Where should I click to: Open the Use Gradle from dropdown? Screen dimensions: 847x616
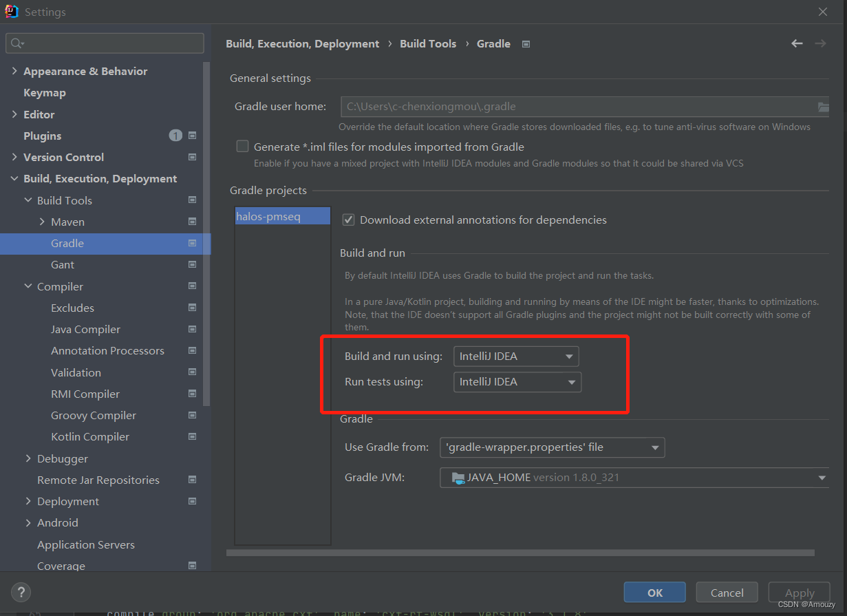(552, 447)
